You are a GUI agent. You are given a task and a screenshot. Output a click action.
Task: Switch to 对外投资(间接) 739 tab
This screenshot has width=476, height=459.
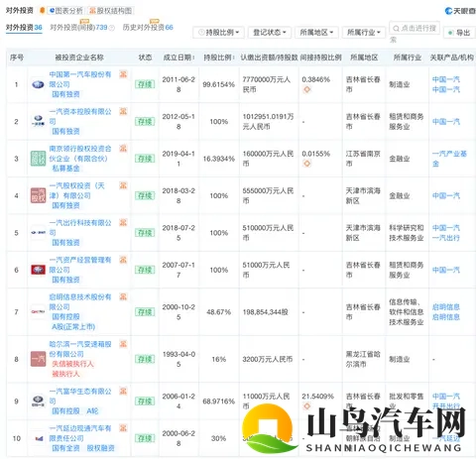(78, 28)
